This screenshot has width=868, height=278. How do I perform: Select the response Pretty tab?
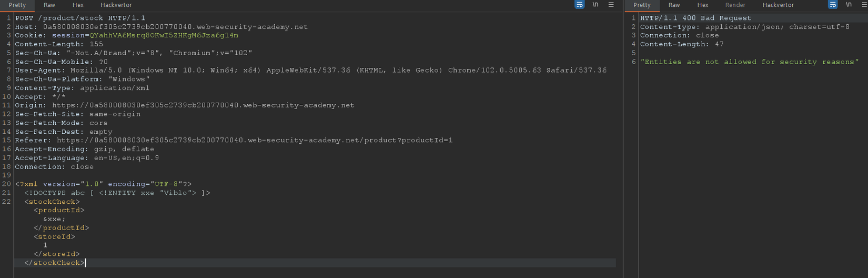pos(642,5)
